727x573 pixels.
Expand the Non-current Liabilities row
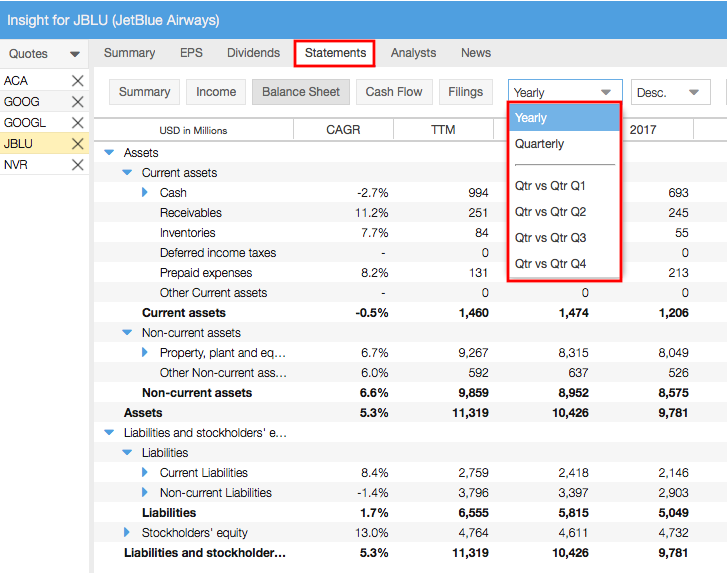coord(145,492)
